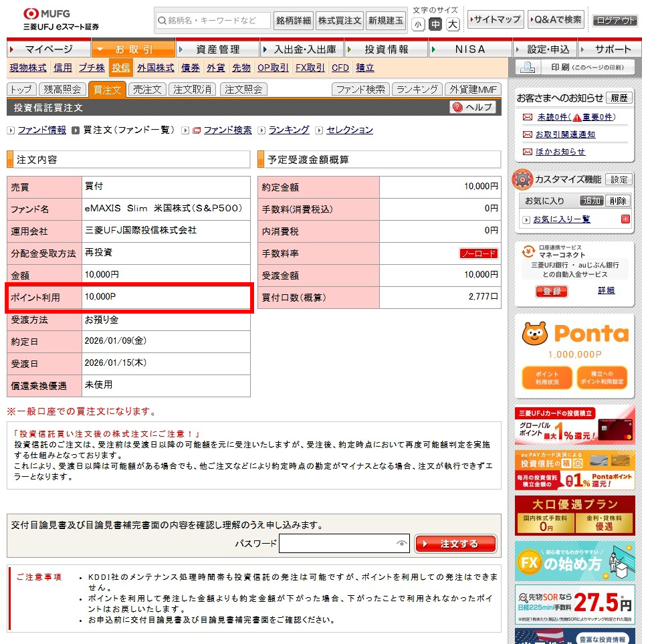The image size is (650, 644).
Task: Set text size to large (大)
Action: point(453,25)
